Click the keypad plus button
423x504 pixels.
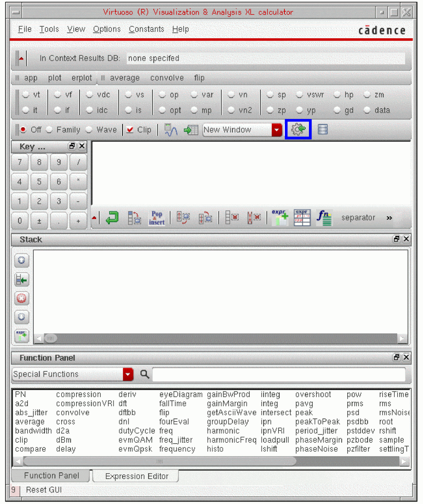78,221
